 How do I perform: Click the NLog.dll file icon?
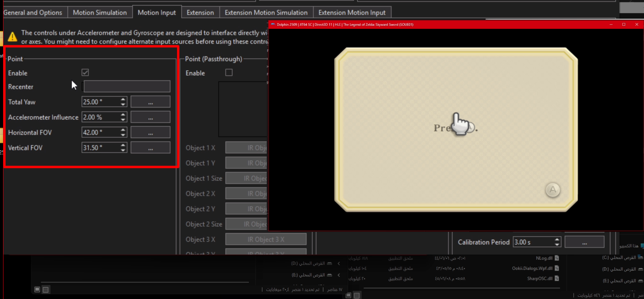point(557,258)
